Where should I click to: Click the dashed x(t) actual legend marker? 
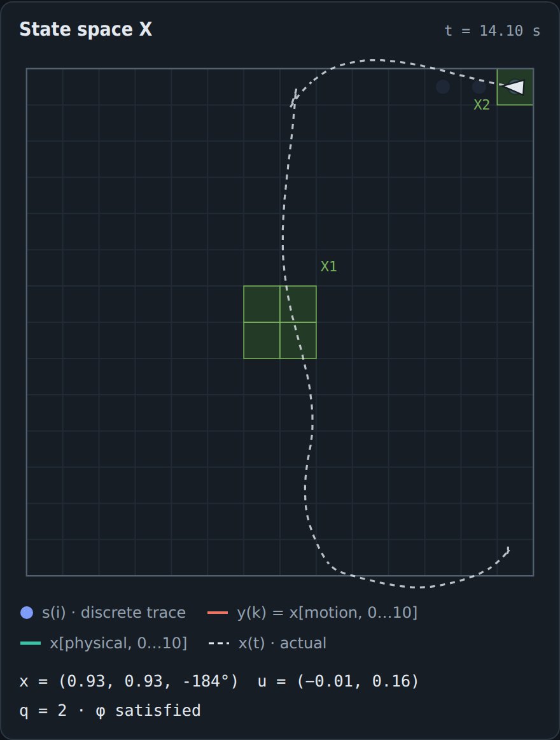pos(219,643)
